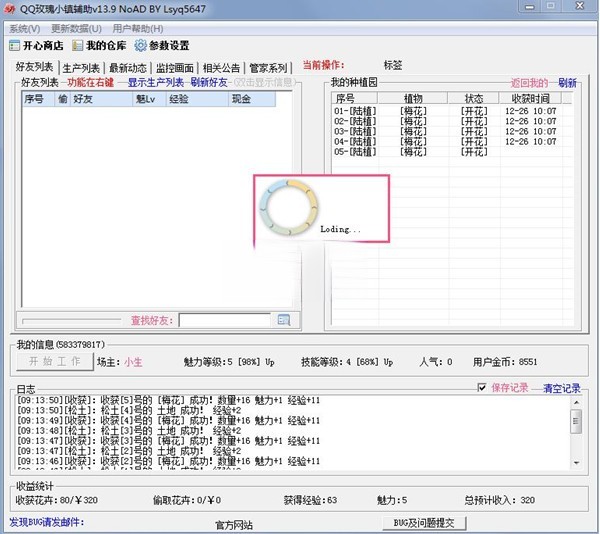Click the 刷新好友 link
The height and width of the screenshot is (534, 600).
tap(209, 82)
